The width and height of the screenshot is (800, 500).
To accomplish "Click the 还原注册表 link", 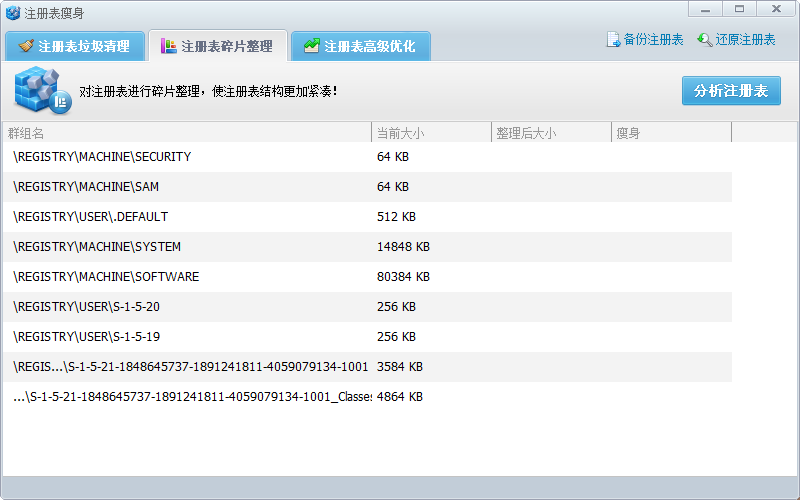I will point(745,40).
